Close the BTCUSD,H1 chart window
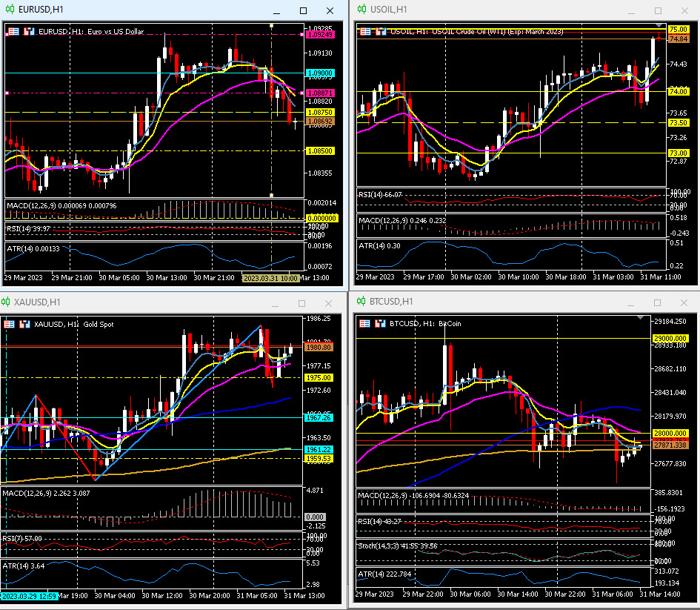 pyautogui.click(x=684, y=302)
